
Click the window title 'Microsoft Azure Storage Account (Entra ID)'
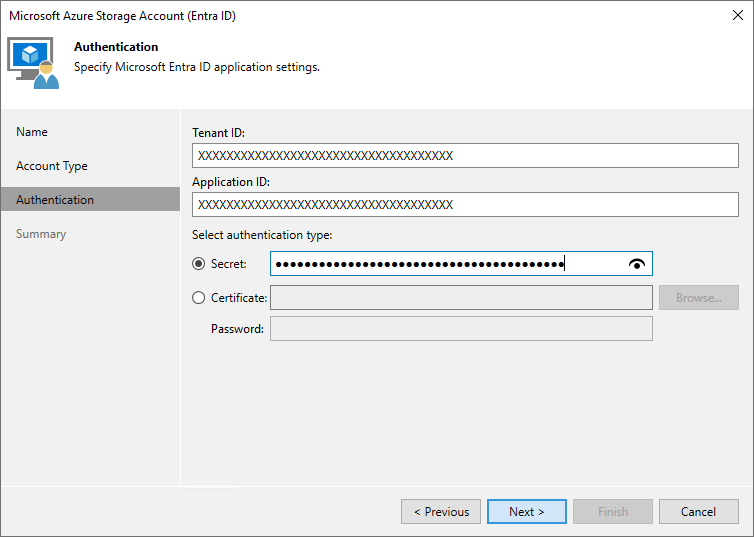[x=122, y=16]
